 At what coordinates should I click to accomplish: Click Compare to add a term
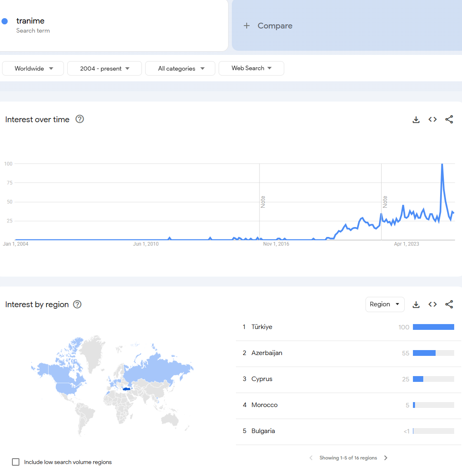pos(347,26)
